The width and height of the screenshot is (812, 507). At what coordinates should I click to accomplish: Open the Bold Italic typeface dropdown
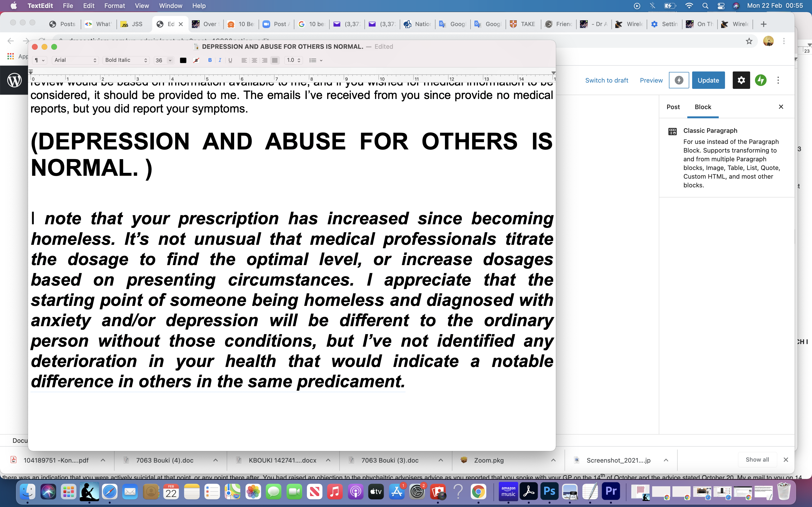coord(126,60)
